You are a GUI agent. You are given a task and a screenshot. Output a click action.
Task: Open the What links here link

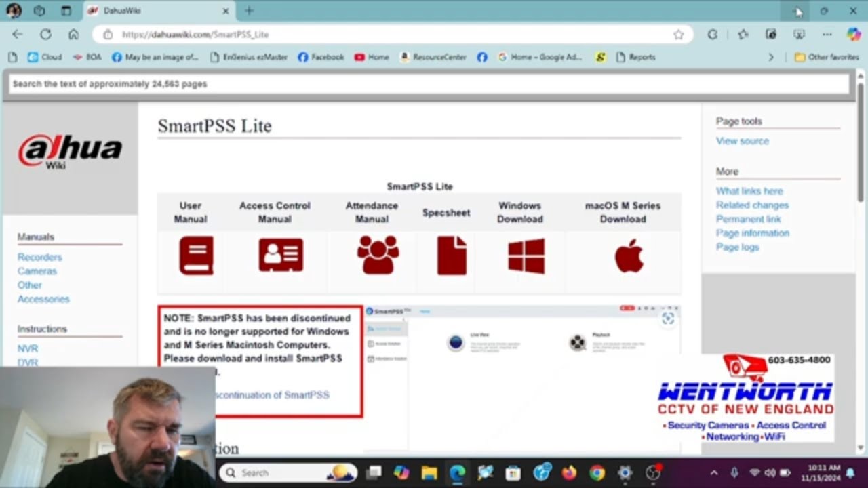pyautogui.click(x=749, y=191)
